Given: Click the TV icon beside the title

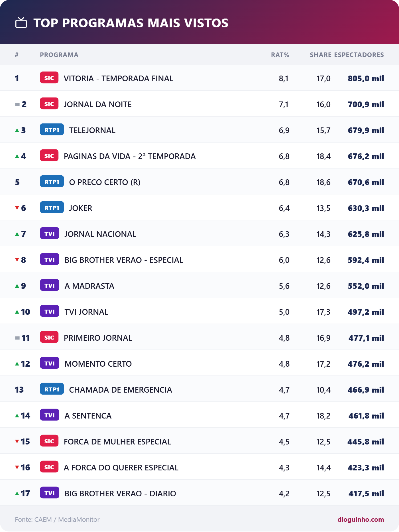Looking at the screenshot, I should 21,23.
